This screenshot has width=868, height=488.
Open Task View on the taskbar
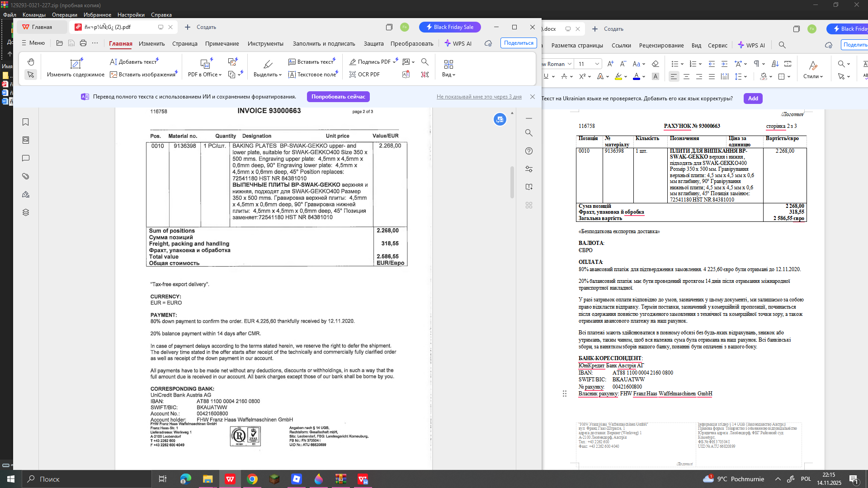(163, 479)
